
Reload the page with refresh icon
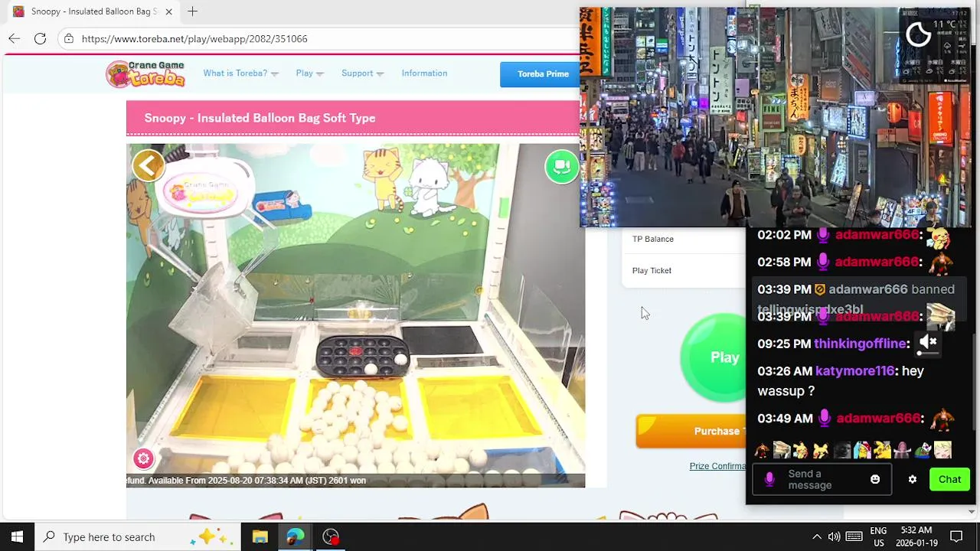(x=40, y=38)
